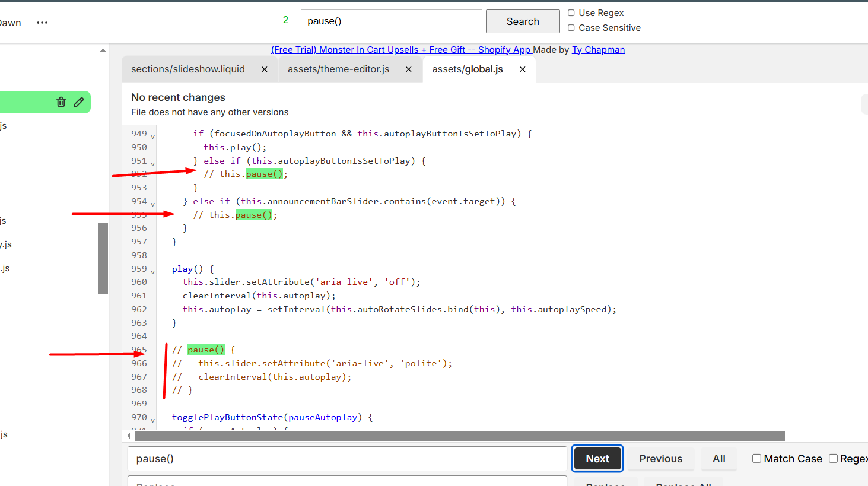The height and width of the screenshot is (486, 868).
Task: Collapse the play() fold at line 959
Action: (152, 272)
